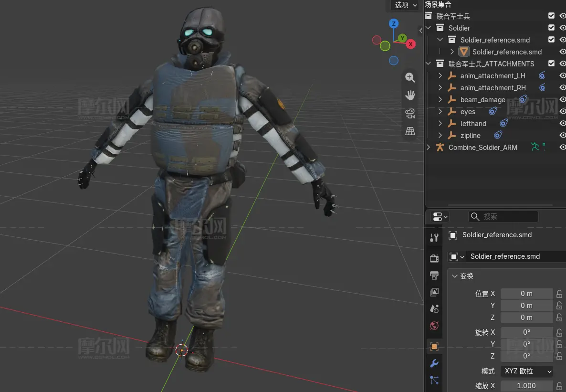Open the properties display options dropdown
The height and width of the screenshot is (392, 566).
[x=440, y=217]
